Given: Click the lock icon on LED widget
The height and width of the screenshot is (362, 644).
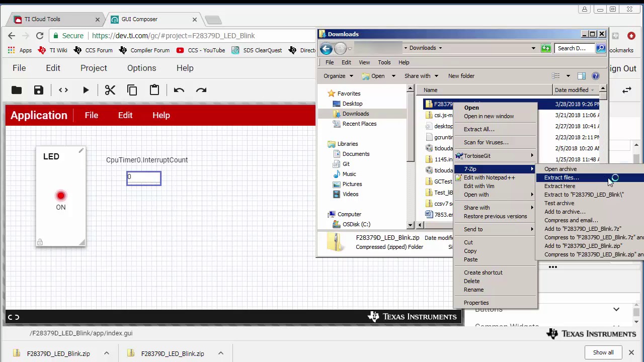Looking at the screenshot, I should 40,242.
